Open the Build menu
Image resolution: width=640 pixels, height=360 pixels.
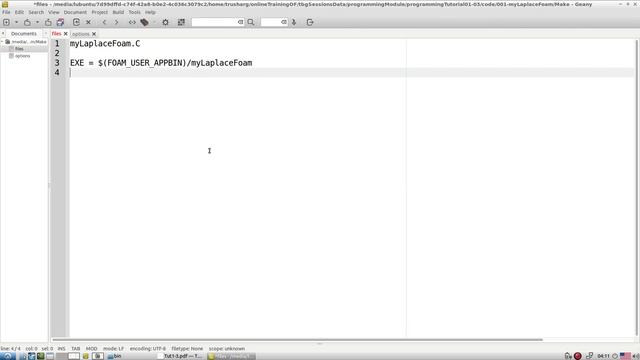point(118,12)
